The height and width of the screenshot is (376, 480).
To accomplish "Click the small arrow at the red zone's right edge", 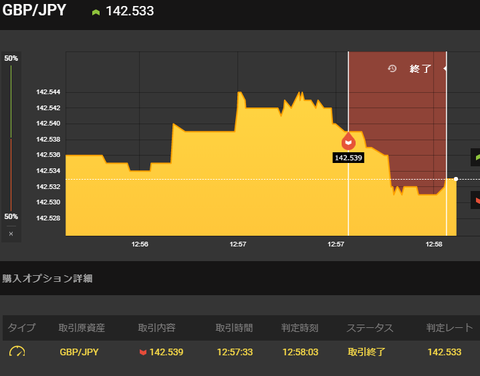I will [x=445, y=68].
